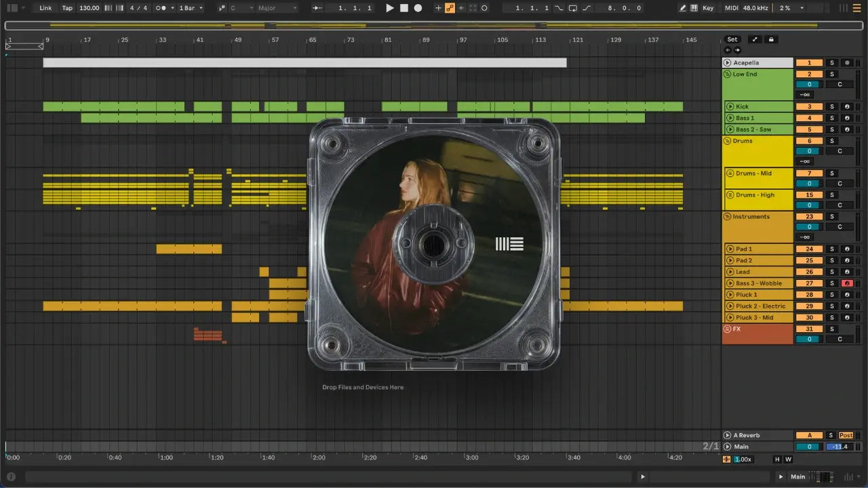Toggle Follow playback arrow icon
Viewport: 868px width, 488px height.
[x=317, y=8]
